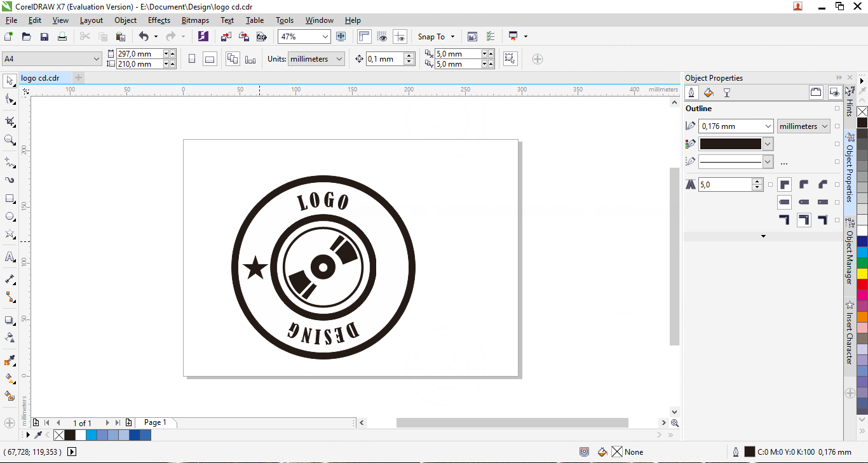
Task: Click the New document icon
Action: [8, 37]
